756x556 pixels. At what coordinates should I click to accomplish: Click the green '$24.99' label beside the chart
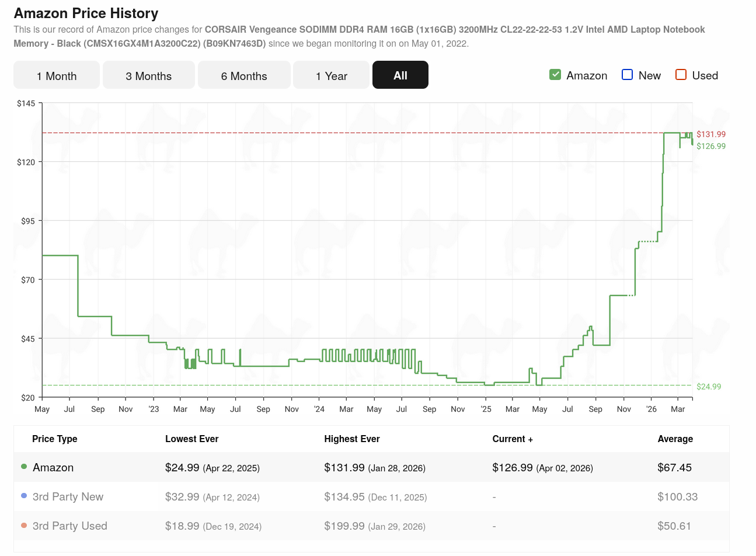point(709,387)
